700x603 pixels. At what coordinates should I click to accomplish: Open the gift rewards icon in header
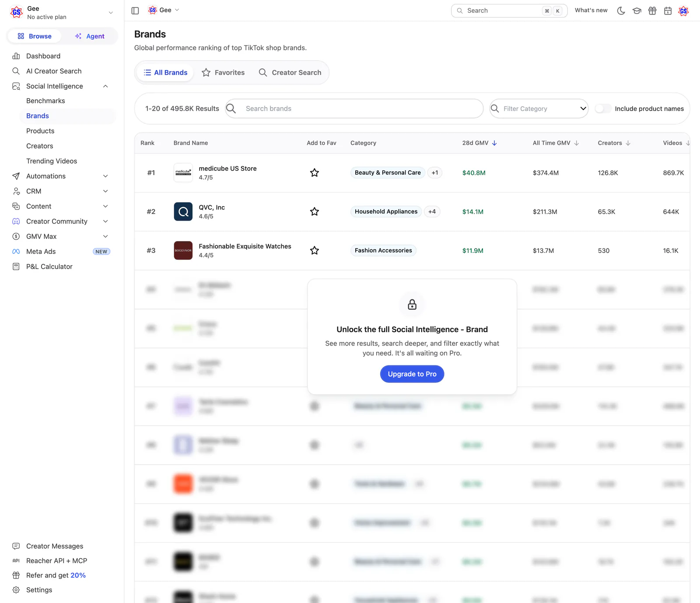pos(652,11)
